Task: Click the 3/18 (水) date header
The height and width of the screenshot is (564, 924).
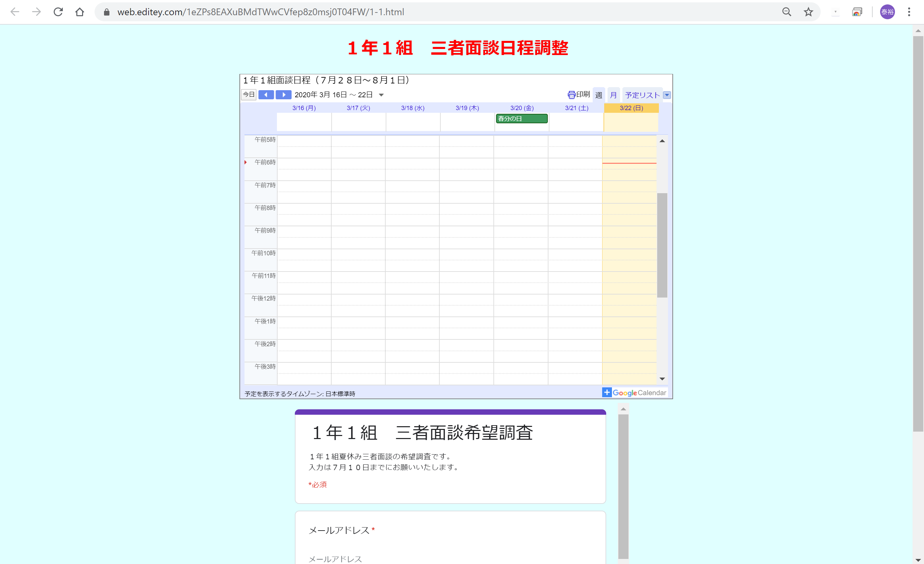Action: click(x=412, y=108)
